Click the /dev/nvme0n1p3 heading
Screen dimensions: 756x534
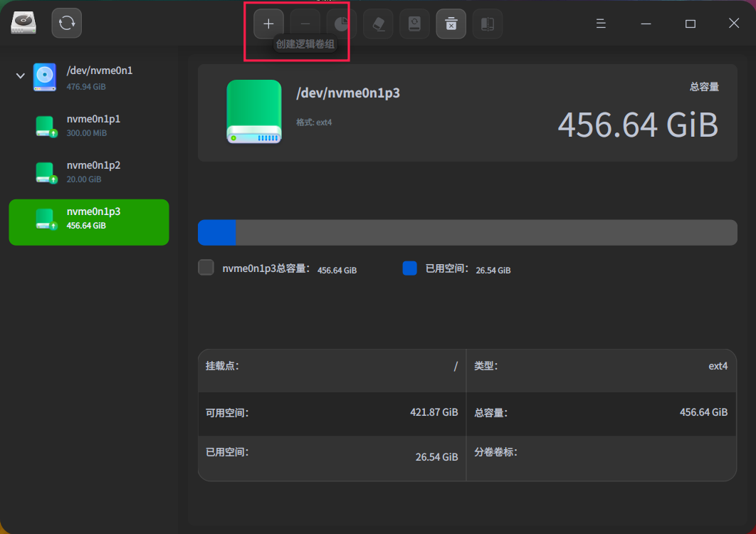coord(348,93)
